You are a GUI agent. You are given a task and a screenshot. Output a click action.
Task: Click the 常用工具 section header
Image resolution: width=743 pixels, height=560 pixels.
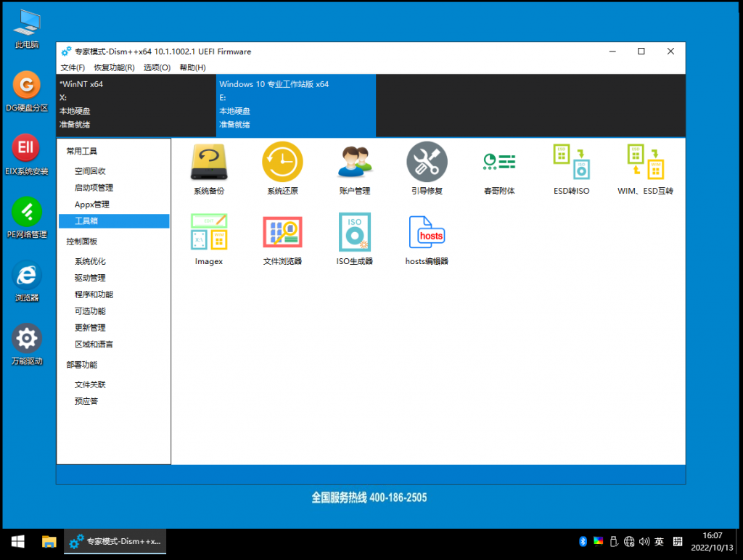[81, 151]
